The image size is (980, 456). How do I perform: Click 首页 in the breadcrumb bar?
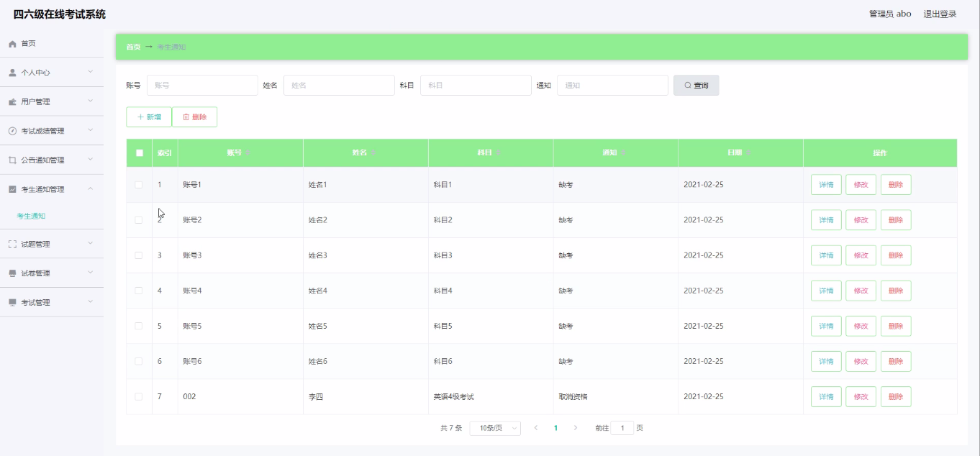[134, 47]
